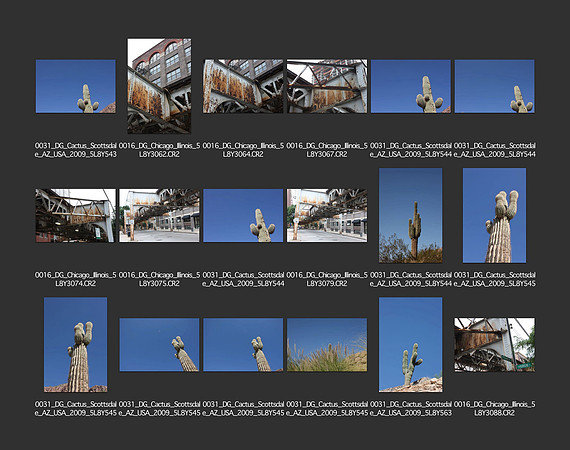Click the filename label L8Y3088.CR2
This screenshot has width=570, height=450.
click(494, 409)
